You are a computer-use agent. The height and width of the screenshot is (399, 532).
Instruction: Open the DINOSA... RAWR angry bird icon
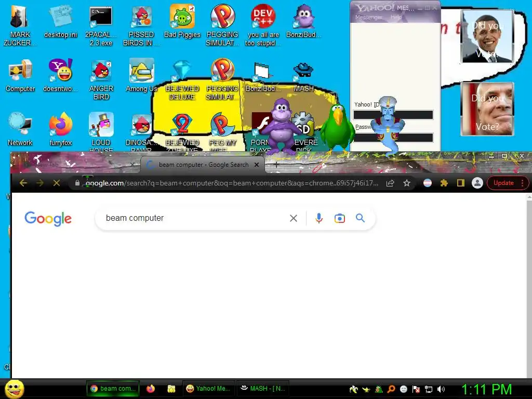click(x=141, y=131)
